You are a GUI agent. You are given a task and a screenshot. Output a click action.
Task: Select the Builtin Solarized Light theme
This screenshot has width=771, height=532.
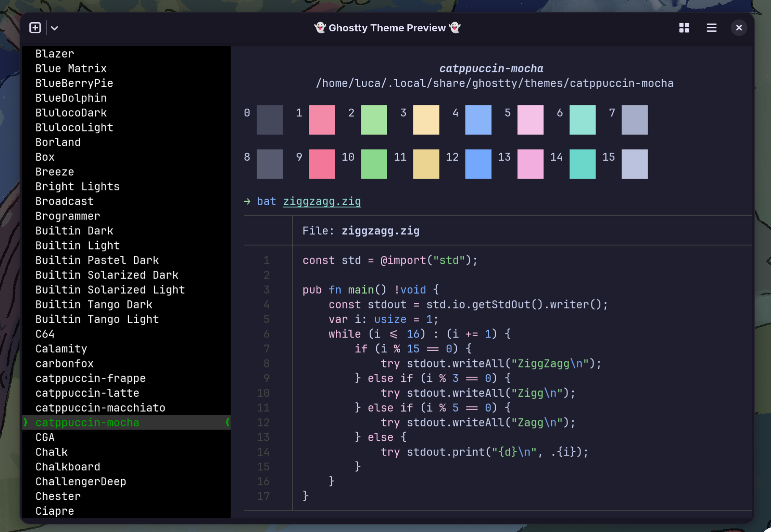[x=126, y=290]
